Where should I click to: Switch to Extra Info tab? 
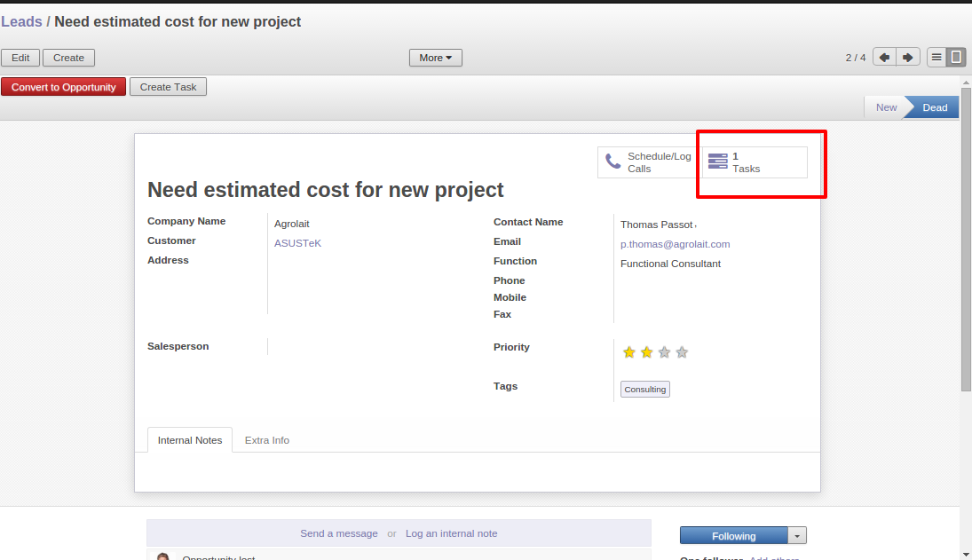(266, 440)
